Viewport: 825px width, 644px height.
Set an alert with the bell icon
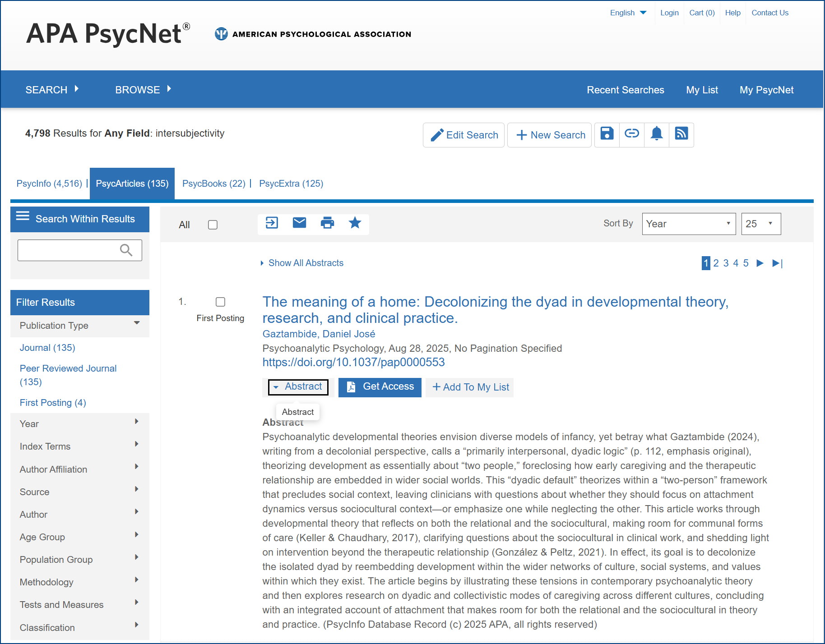pyautogui.click(x=657, y=133)
